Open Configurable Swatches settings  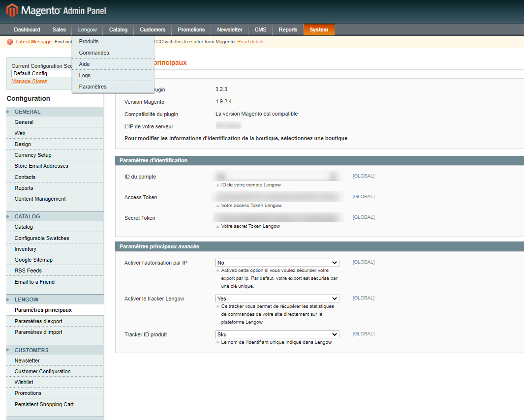55,238
